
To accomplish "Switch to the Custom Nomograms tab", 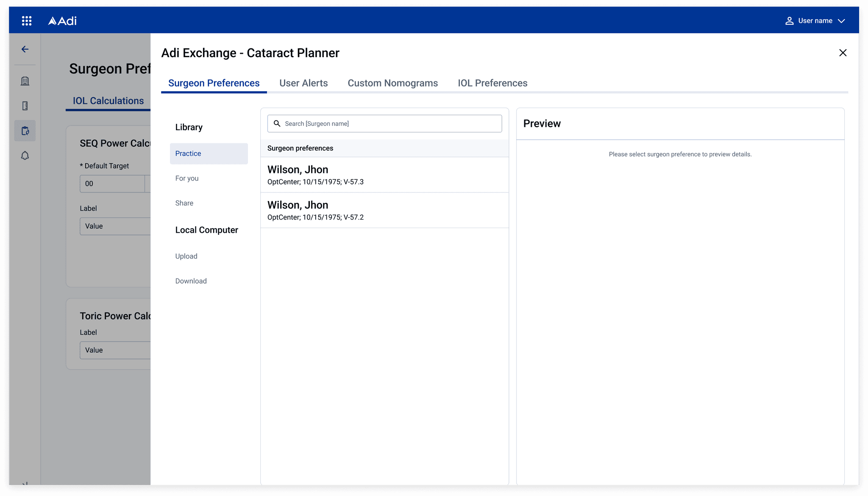I will tap(392, 83).
